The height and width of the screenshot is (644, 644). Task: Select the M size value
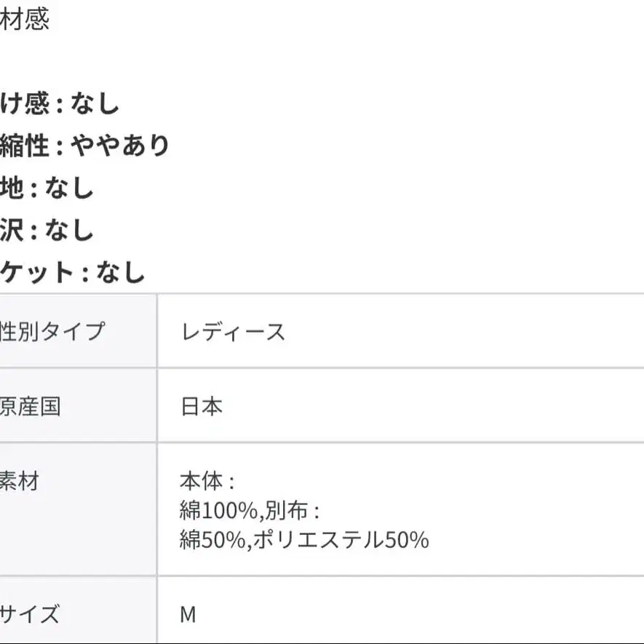click(x=188, y=614)
